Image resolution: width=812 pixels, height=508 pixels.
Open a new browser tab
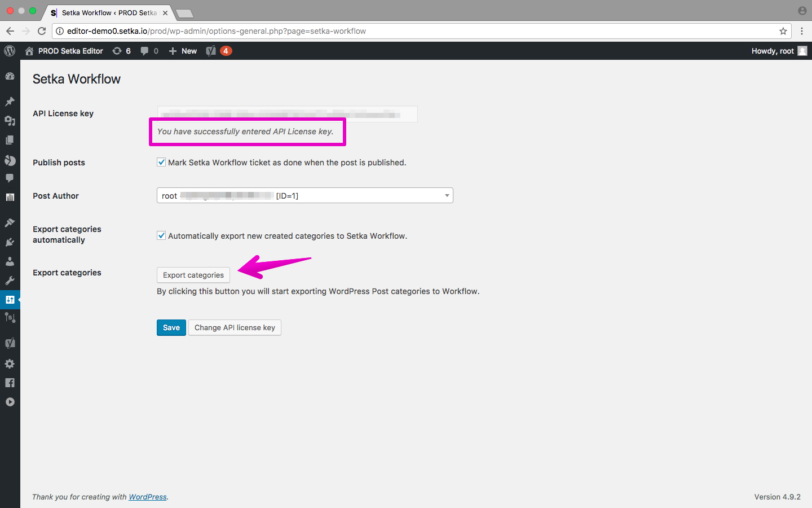(x=184, y=13)
